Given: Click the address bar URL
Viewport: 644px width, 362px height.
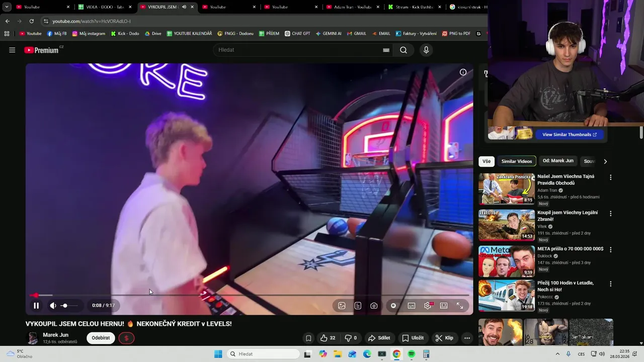Looking at the screenshot, I should 92,21.
